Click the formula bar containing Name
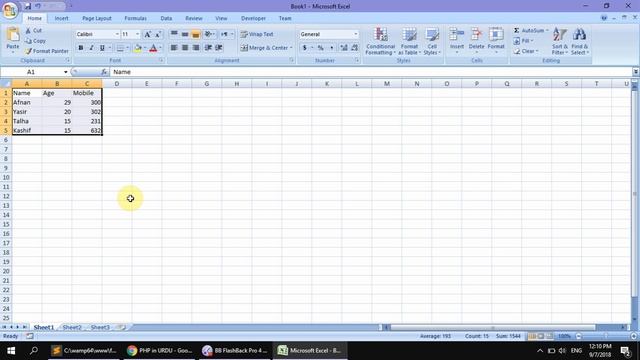 click(x=371, y=72)
